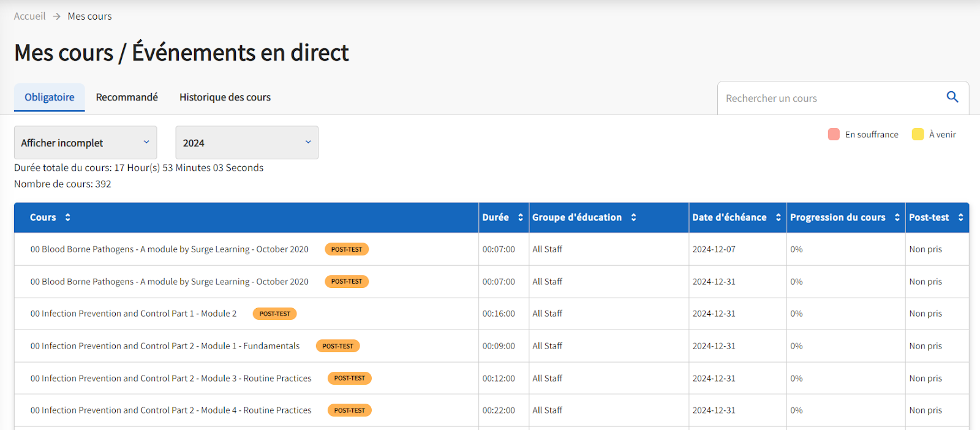Click the breadcrumb arrow after Accueil
This screenshot has height=430, width=980.
click(x=56, y=17)
